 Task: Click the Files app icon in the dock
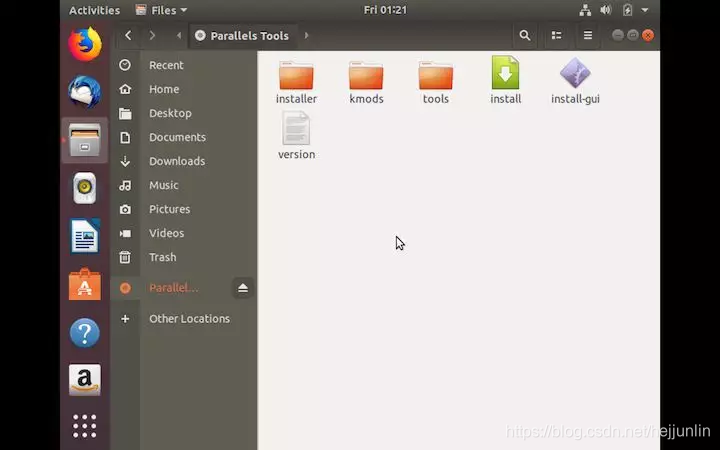[x=85, y=140]
